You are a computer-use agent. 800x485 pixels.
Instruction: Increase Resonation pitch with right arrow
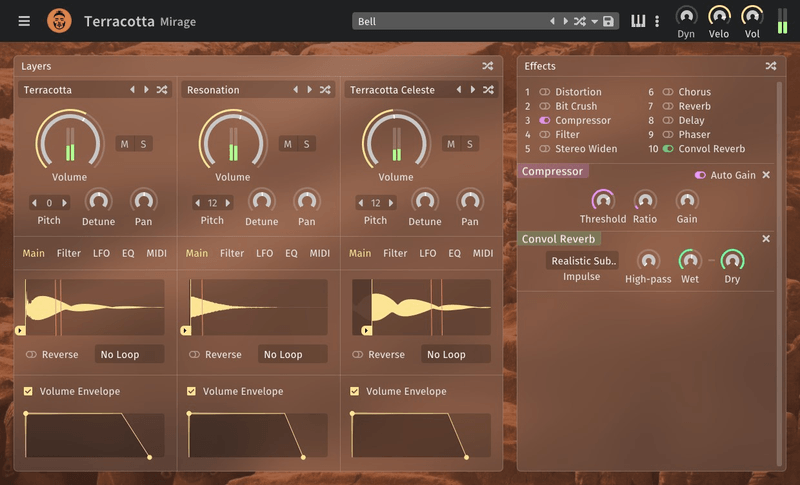(228, 203)
